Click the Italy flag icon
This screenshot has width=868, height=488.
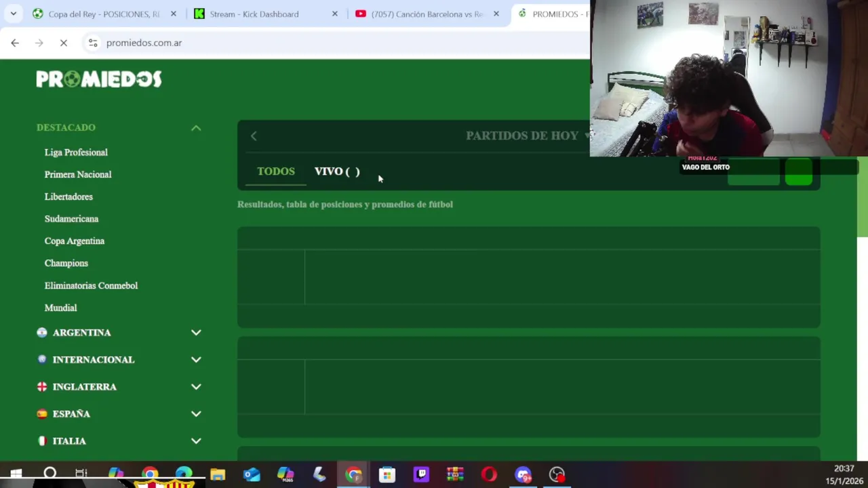coord(42,441)
